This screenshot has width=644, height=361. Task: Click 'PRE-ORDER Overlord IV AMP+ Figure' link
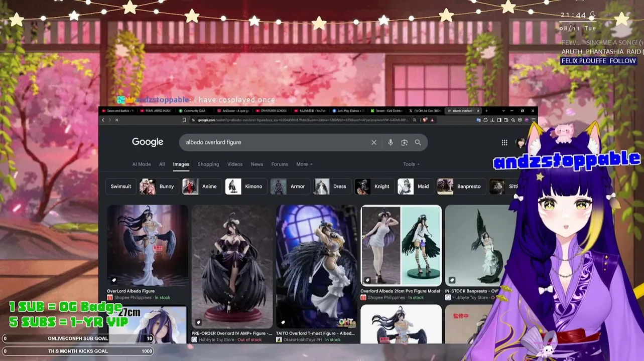click(x=232, y=333)
